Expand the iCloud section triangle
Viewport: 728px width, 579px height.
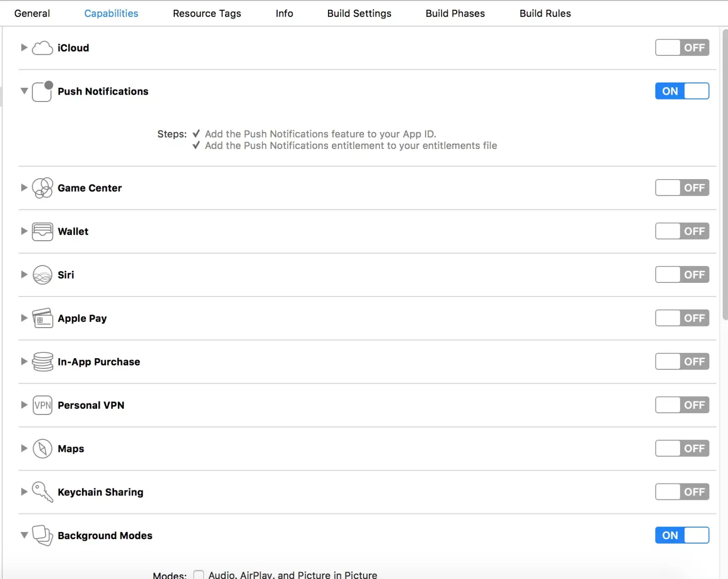coord(24,48)
